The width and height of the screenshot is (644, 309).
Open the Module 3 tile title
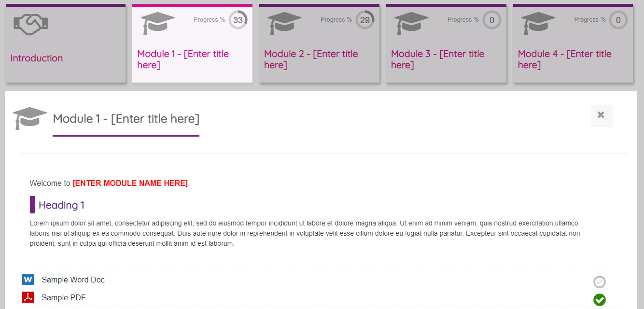click(437, 59)
